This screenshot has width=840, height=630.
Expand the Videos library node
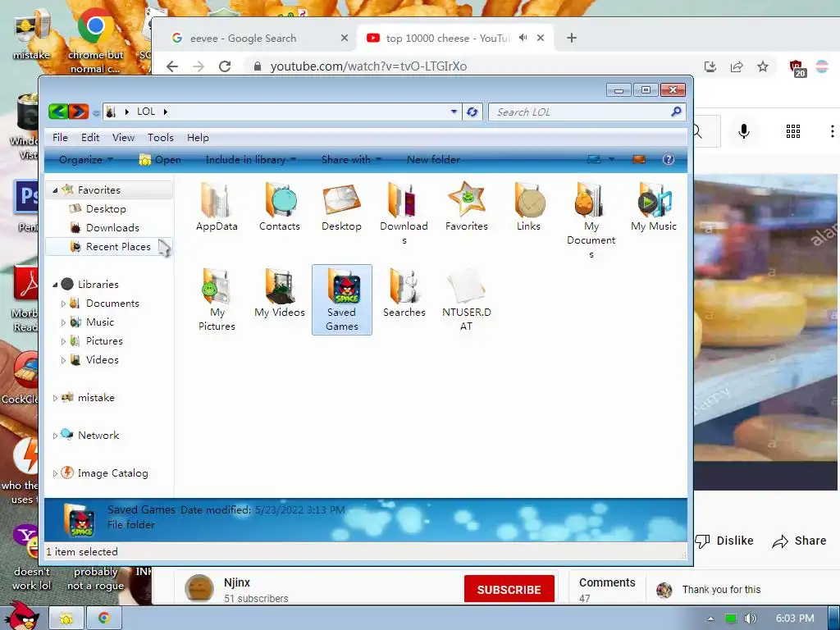63,360
